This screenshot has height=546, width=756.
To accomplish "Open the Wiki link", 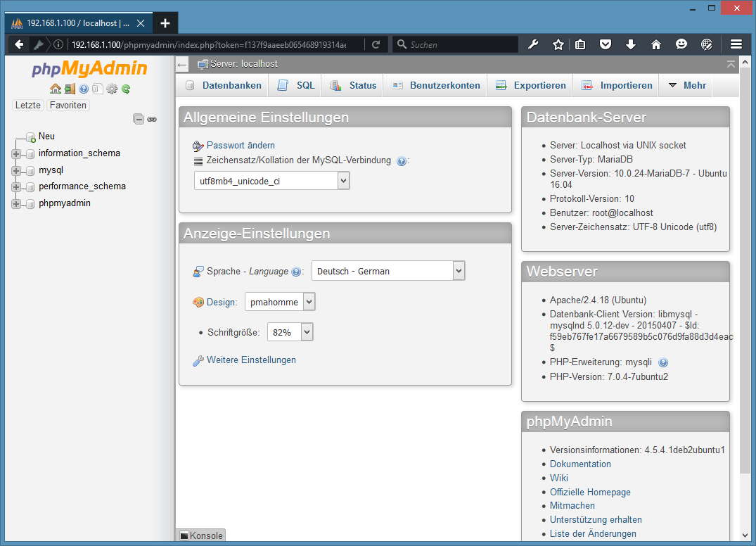I will pos(559,478).
